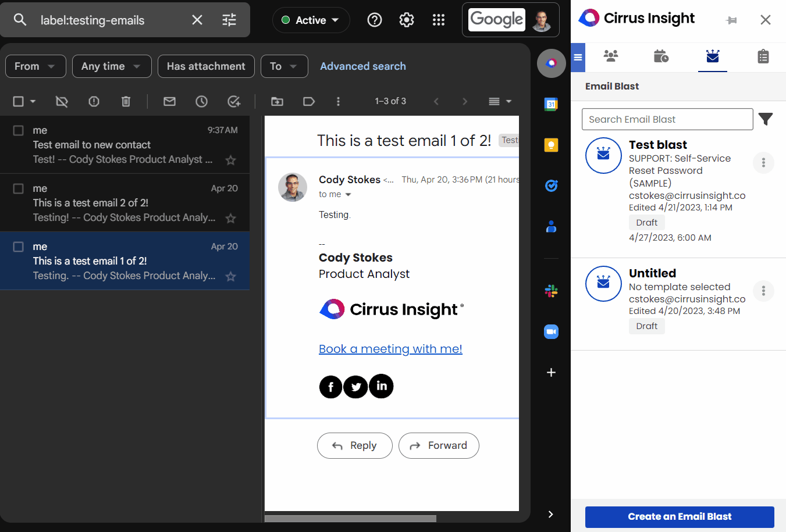This screenshot has width=786, height=532.
Task: Get add-ons plus icon
Action: click(x=552, y=373)
